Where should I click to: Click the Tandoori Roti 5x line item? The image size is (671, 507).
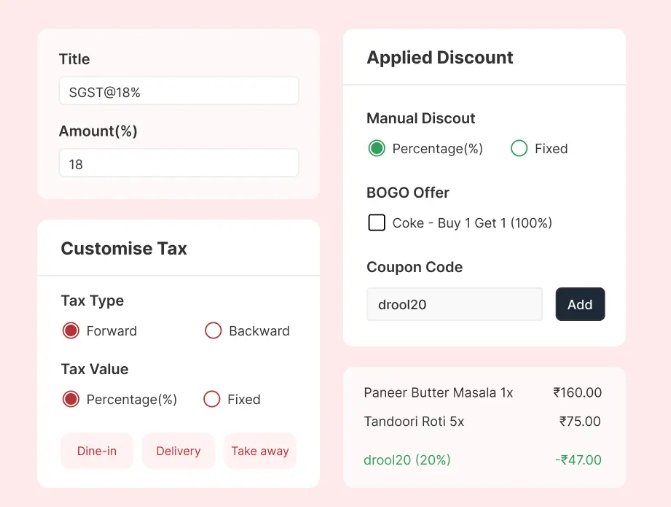(x=414, y=422)
